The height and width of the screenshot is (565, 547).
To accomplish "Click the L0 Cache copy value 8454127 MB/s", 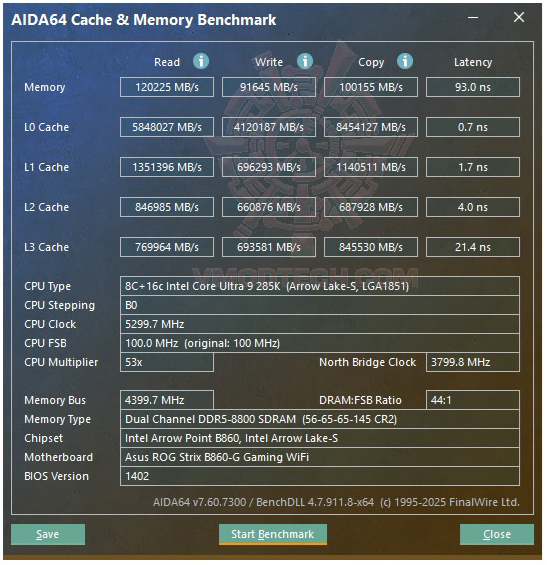I will point(371,127).
